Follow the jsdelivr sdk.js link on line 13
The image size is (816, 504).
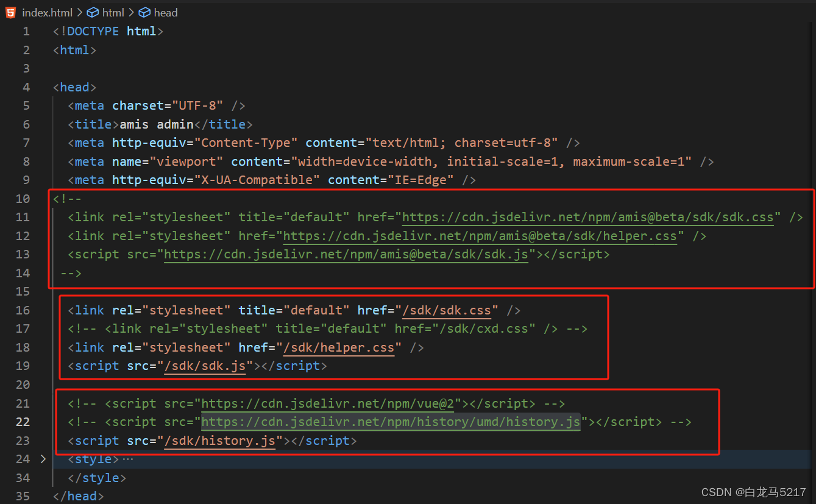point(346,254)
